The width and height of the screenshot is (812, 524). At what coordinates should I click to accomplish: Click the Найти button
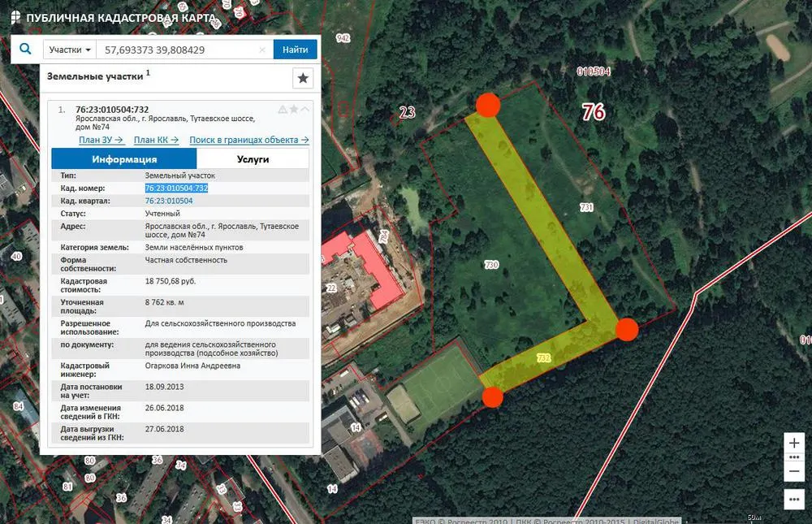(296, 50)
